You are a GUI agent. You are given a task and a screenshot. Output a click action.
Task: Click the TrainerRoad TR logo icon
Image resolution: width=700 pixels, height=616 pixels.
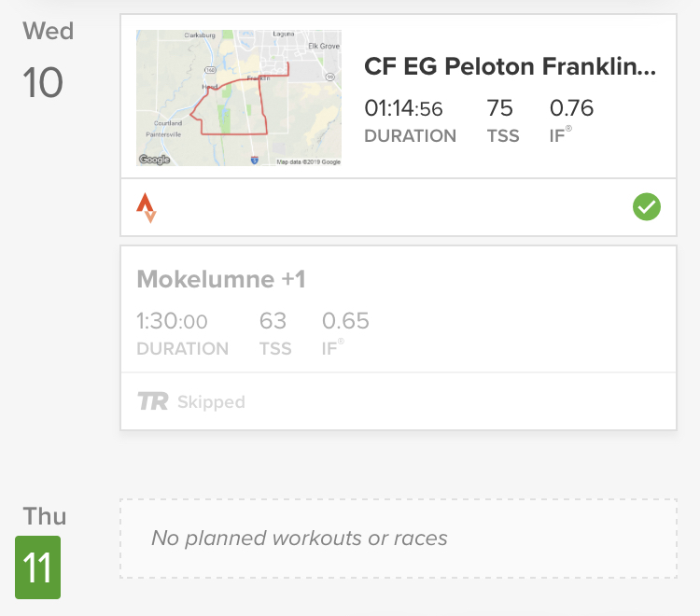(152, 402)
